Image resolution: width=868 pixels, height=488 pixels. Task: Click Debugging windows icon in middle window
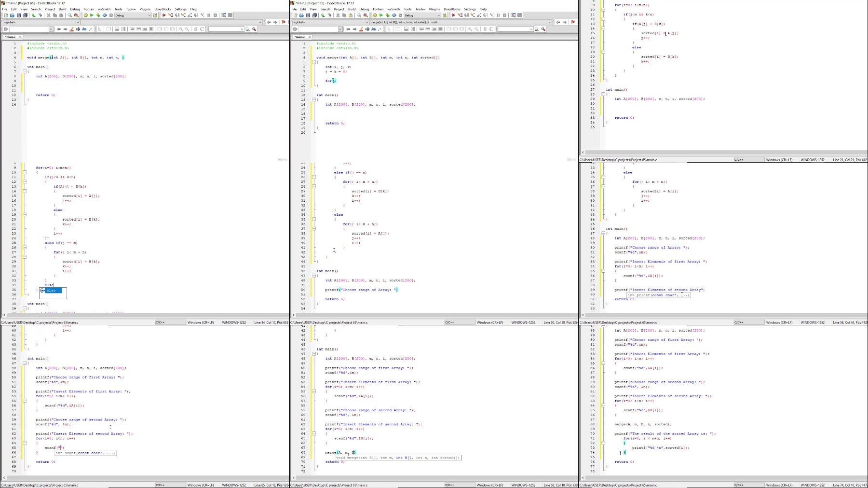coord(513,15)
